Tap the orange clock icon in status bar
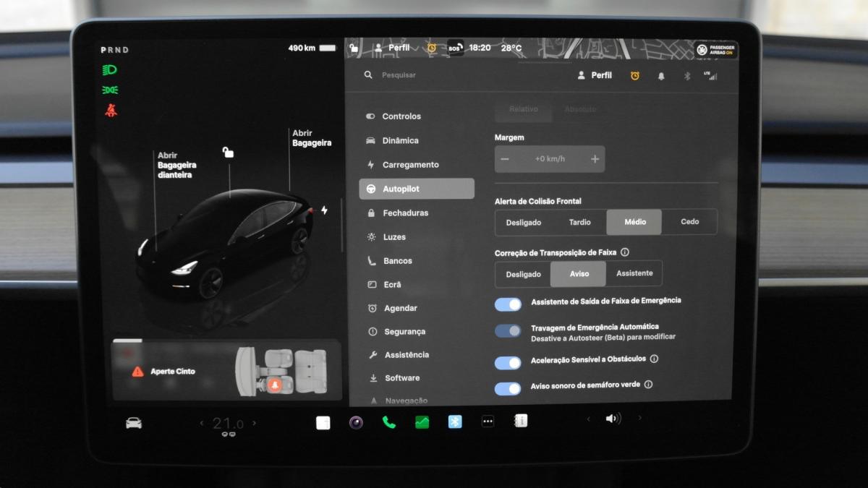 (432, 48)
